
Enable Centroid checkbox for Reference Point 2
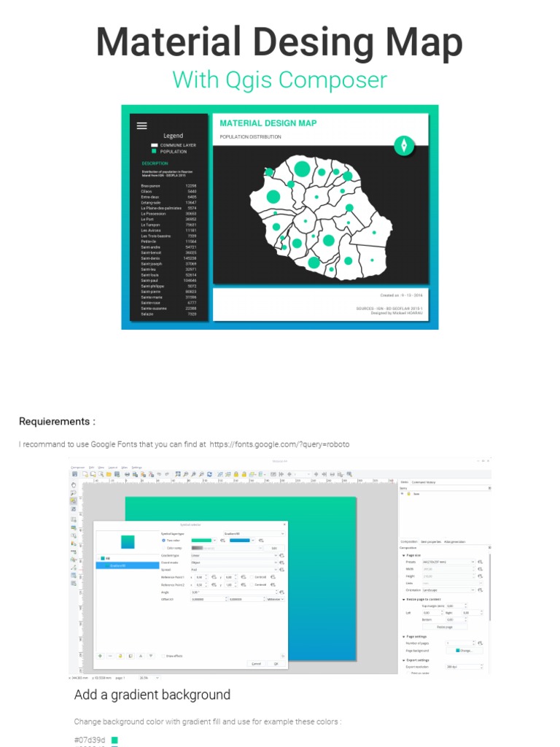(x=252, y=584)
